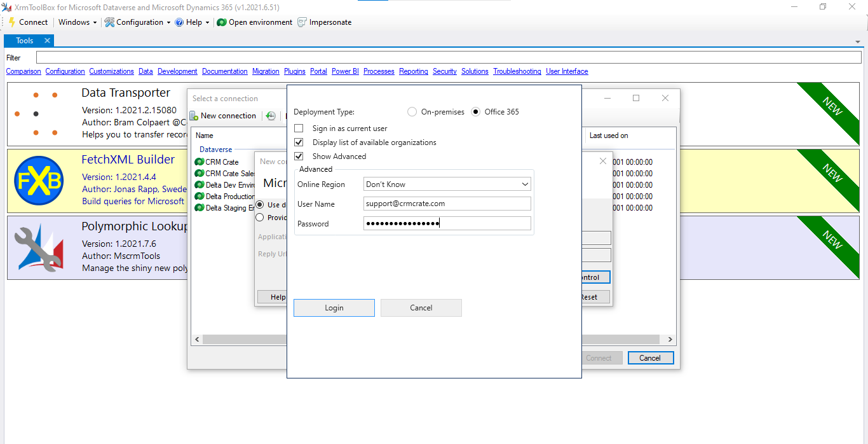Open the connection history clock icon
868x444 pixels.
pyautogui.click(x=271, y=116)
